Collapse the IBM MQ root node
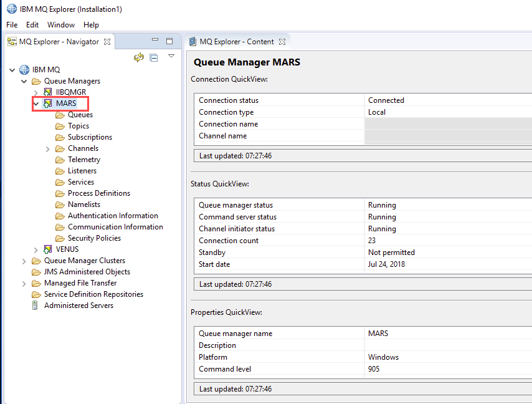Viewport: 532px width, 404px height. pyautogui.click(x=12, y=70)
